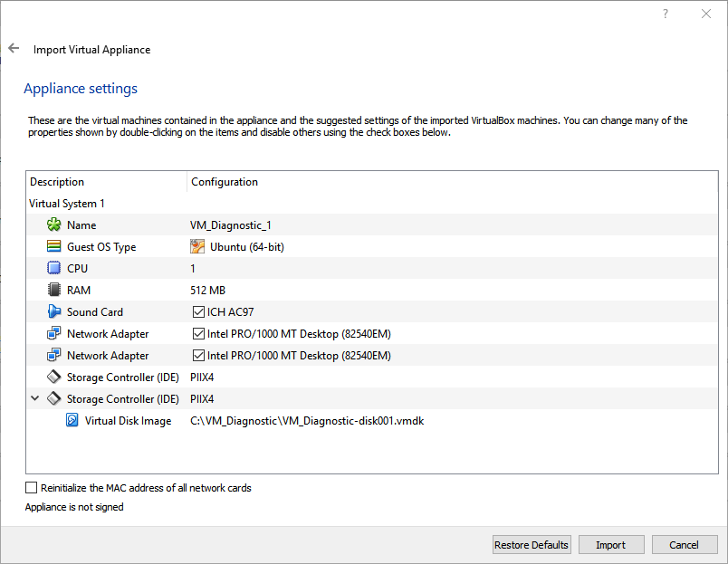The height and width of the screenshot is (564, 728).
Task: Close the Import Virtual Appliance dialog
Action: (x=706, y=14)
